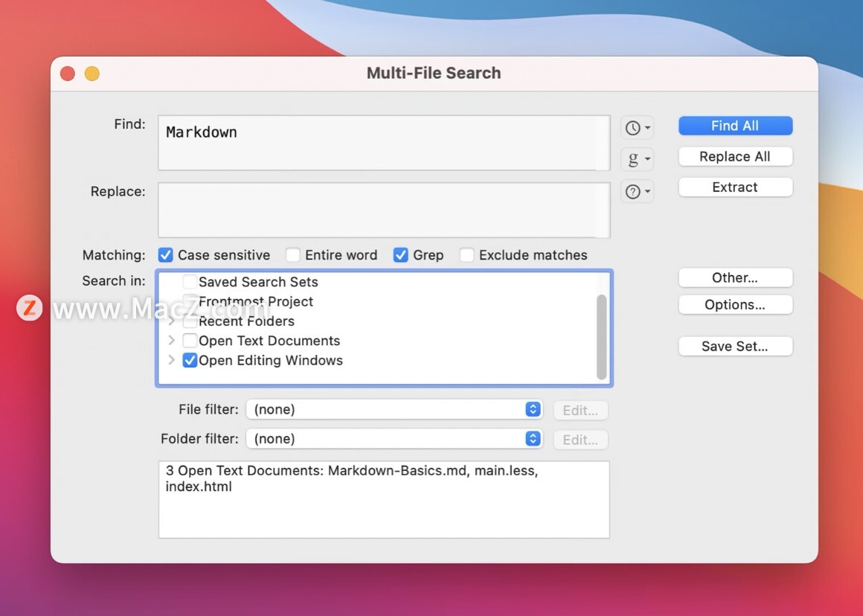Select the Open Text Documents label

[x=269, y=341]
